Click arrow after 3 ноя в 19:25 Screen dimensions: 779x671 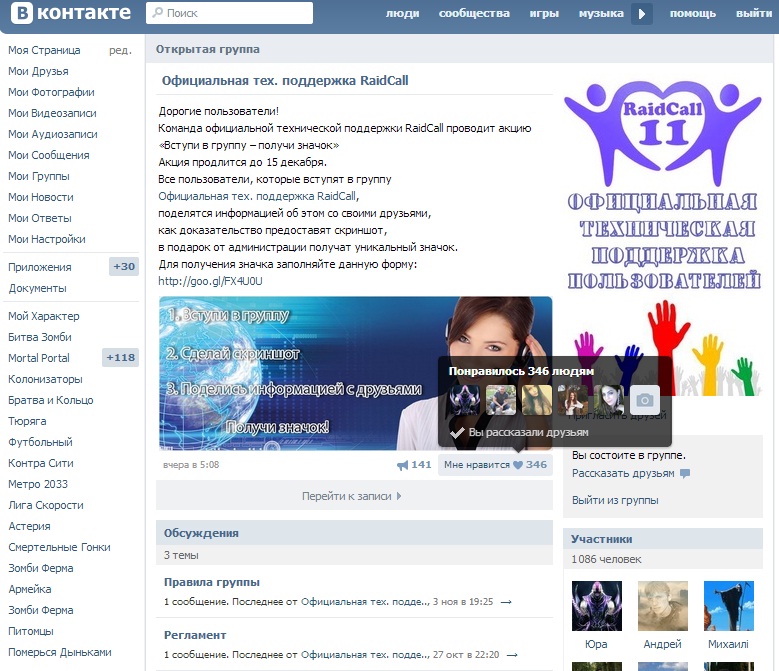506,602
